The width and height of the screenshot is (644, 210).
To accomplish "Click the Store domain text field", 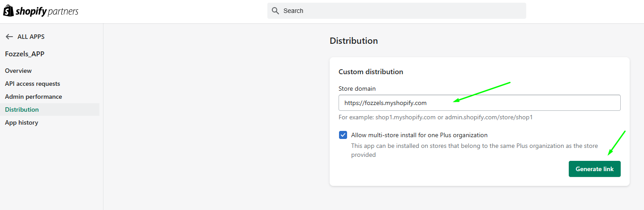I will [479, 103].
